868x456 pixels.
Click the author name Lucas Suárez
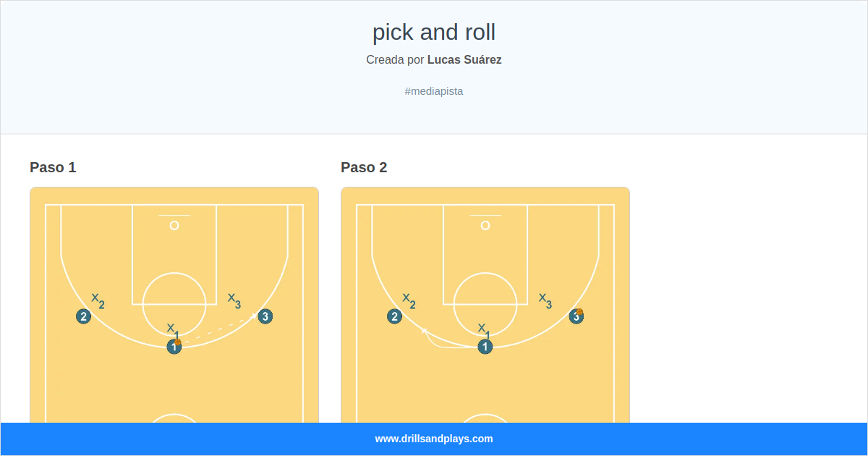pos(464,60)
